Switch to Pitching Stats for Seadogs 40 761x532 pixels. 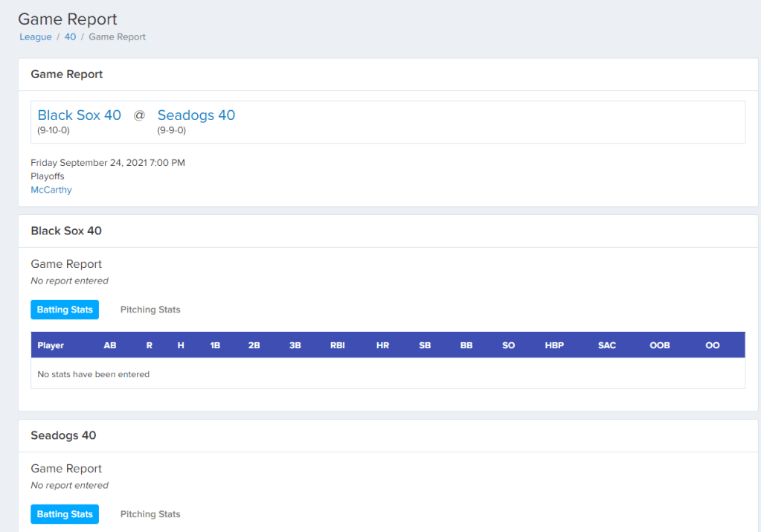[x=150, y=514]
